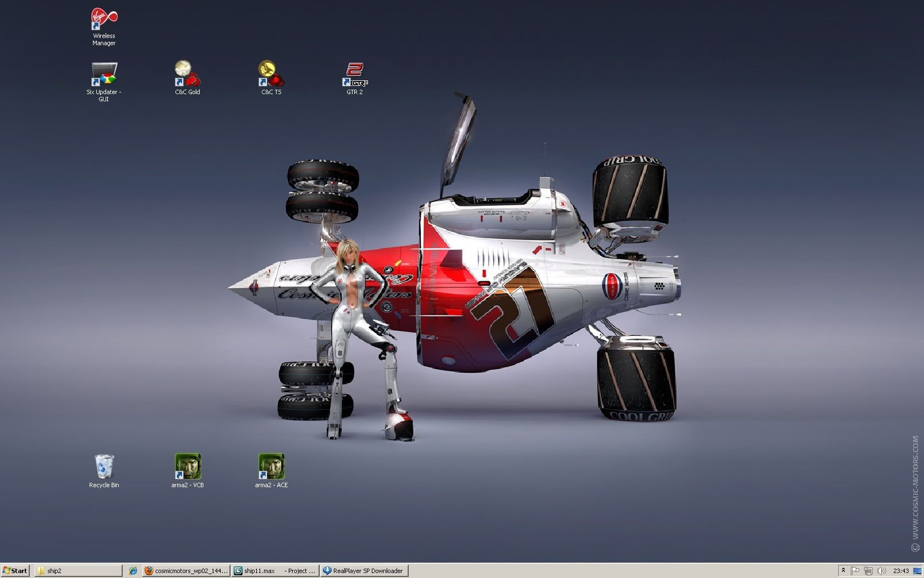The height and width of the screenshot is (578, 924).
Task: Select the arma2 - VCB shortcut
Action: tap(188, 467)
